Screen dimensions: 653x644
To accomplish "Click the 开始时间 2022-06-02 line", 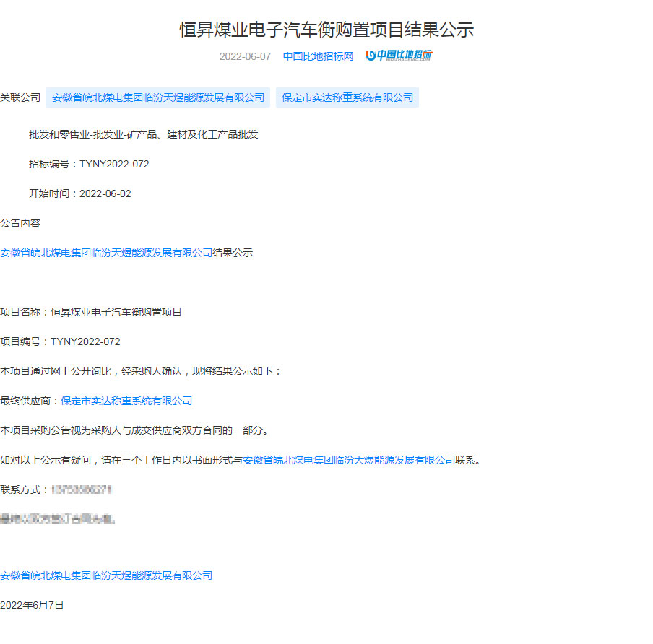I will tap(80, 193).
